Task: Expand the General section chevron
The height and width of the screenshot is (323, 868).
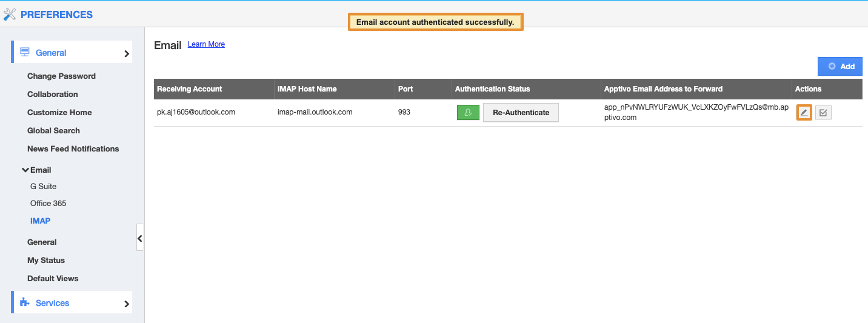Action: tap(127, 53)
